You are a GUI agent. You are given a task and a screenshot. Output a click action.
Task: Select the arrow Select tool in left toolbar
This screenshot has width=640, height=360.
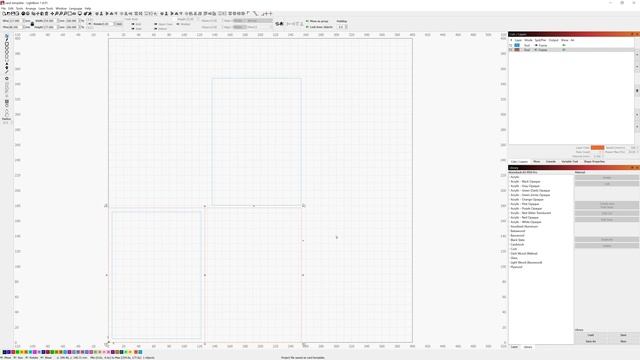[7, 36]
